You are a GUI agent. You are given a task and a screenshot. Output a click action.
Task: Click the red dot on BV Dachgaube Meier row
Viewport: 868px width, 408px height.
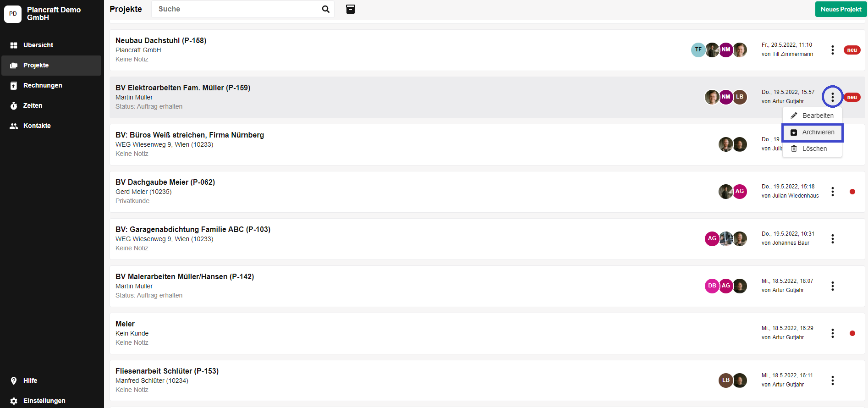(x=852, y=192)
